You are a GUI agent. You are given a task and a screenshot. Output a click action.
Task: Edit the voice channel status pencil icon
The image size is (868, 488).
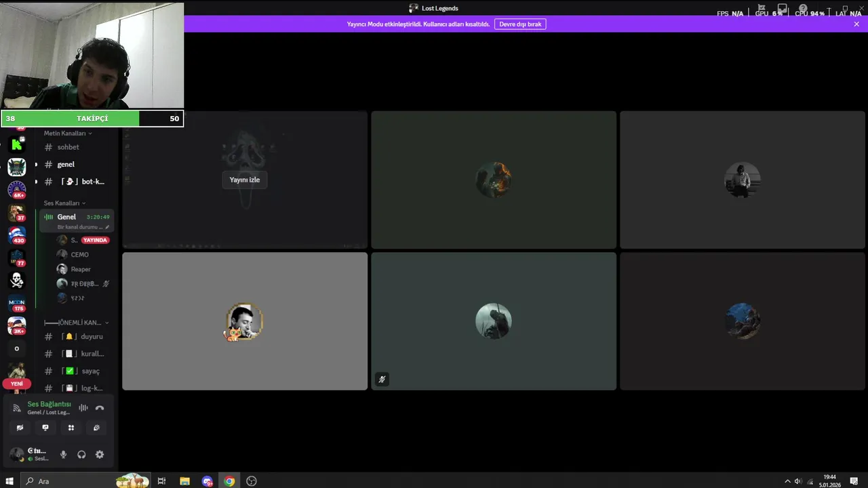click(107, 227)
